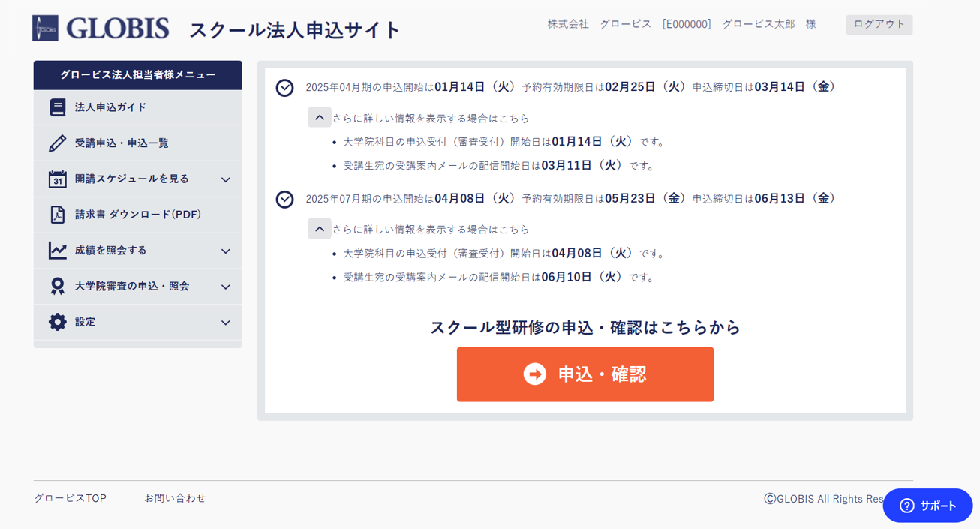Expand 大学院審査の申込・照会 chevron
The image size is (980, 529).
[226, 287]
